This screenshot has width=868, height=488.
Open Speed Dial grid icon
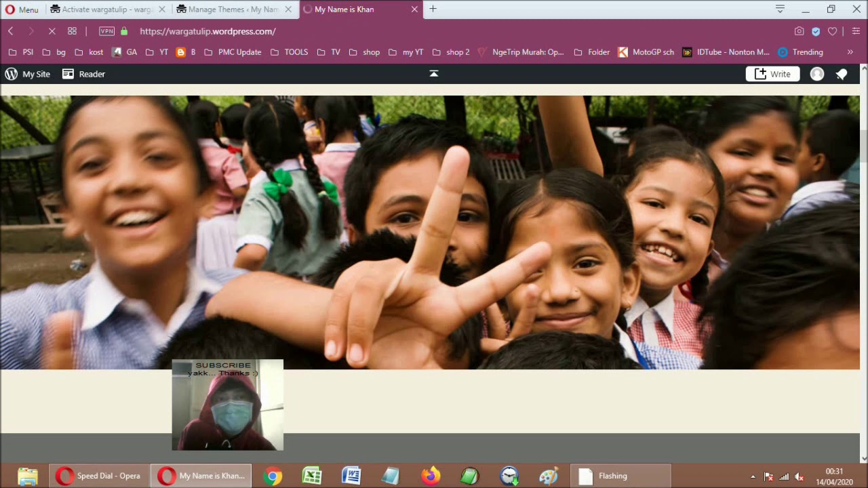(72, 31)
